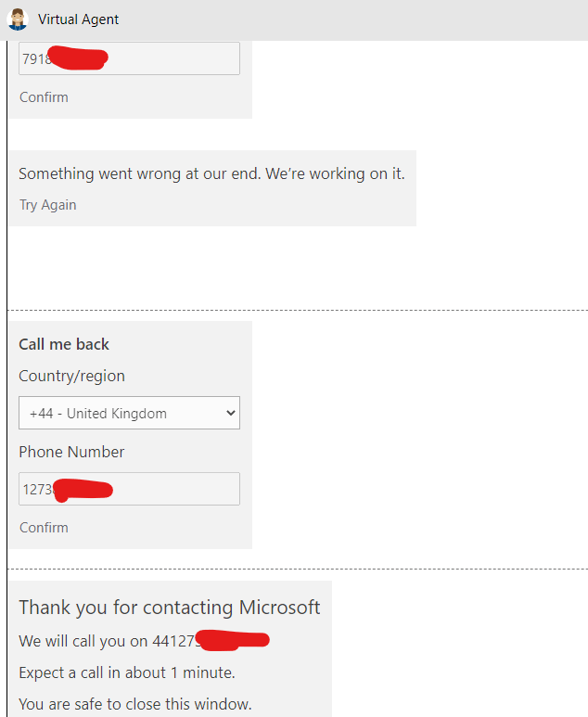Click the red redaction mark in the 7918 field
This screenshot has height=717, width=588.
[78, 58]
